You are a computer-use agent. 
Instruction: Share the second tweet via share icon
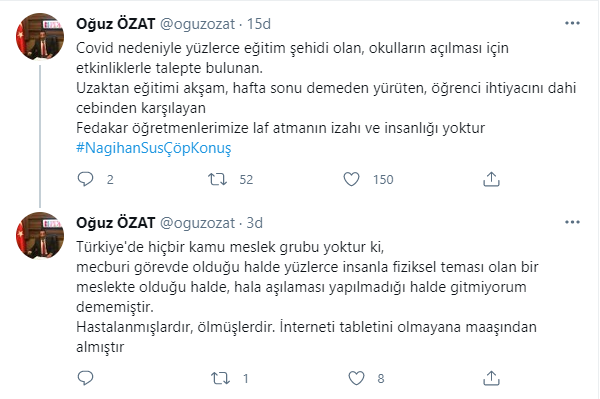point(491,378)
